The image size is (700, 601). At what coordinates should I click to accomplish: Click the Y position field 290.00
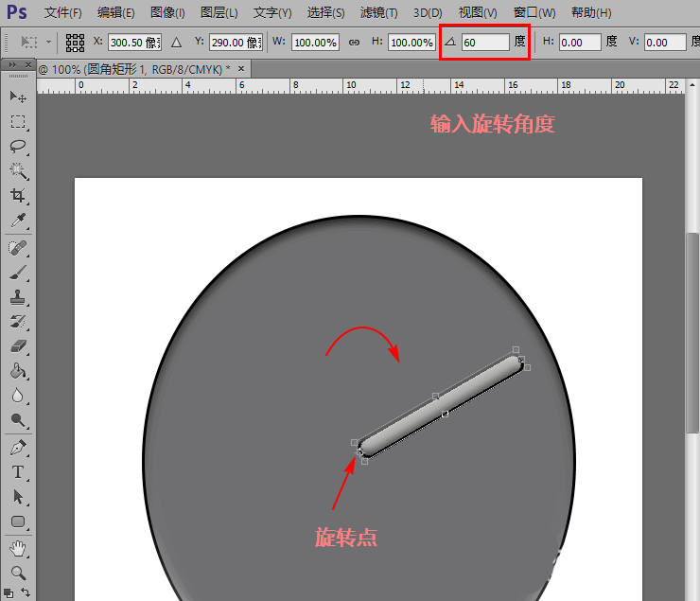pos(236,43)
